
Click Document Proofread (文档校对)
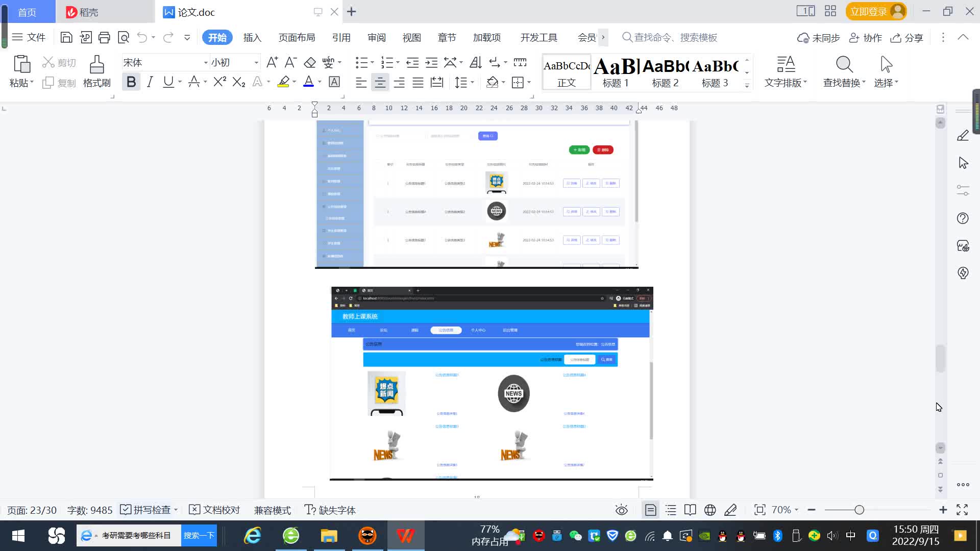coord(214,510)
